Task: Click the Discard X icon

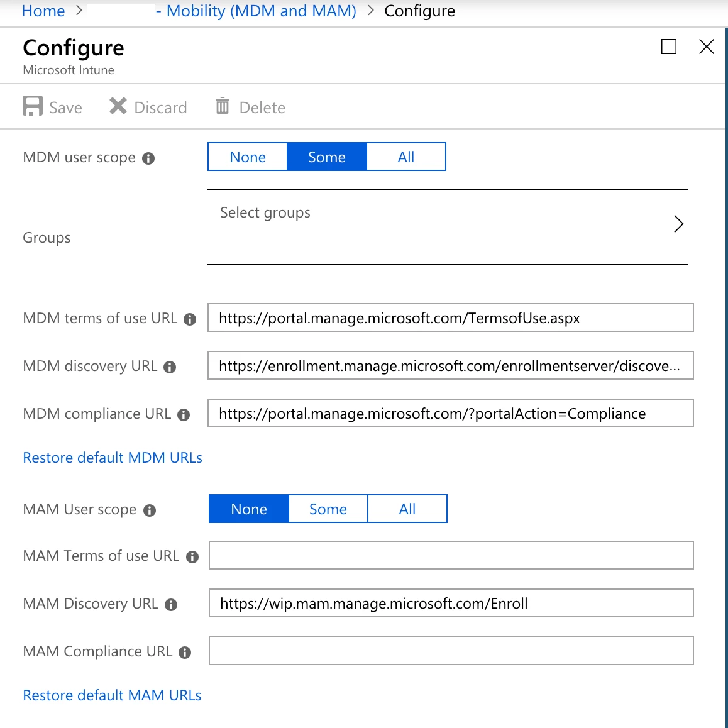Action: tap(118, 106)
